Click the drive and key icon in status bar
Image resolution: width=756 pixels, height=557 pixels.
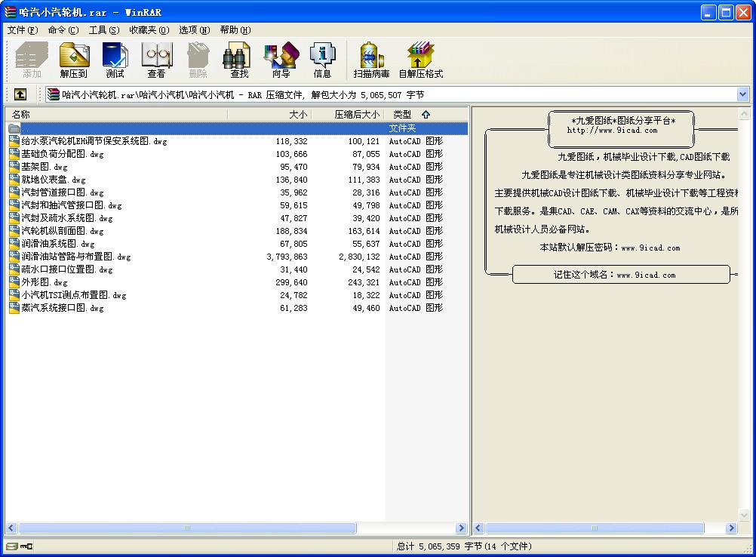pos(20,546)
